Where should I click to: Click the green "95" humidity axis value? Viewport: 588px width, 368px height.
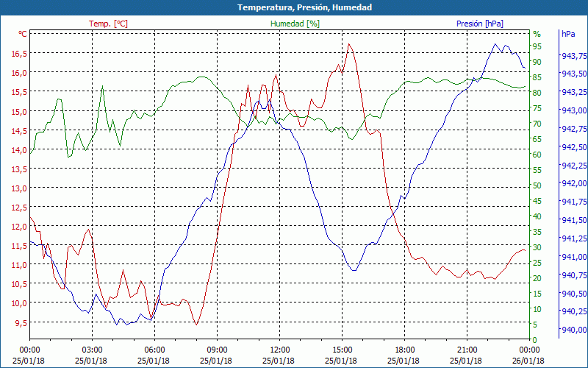tap(537, 46)
